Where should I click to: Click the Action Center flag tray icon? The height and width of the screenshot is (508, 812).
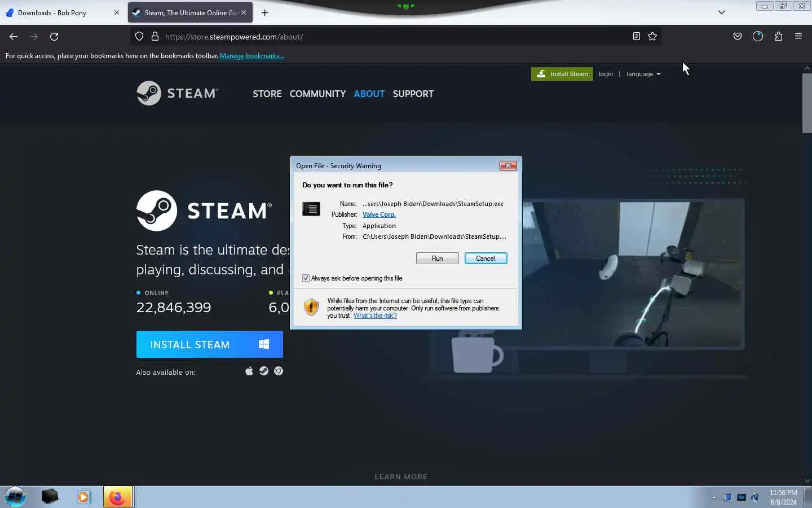point(727,497)
